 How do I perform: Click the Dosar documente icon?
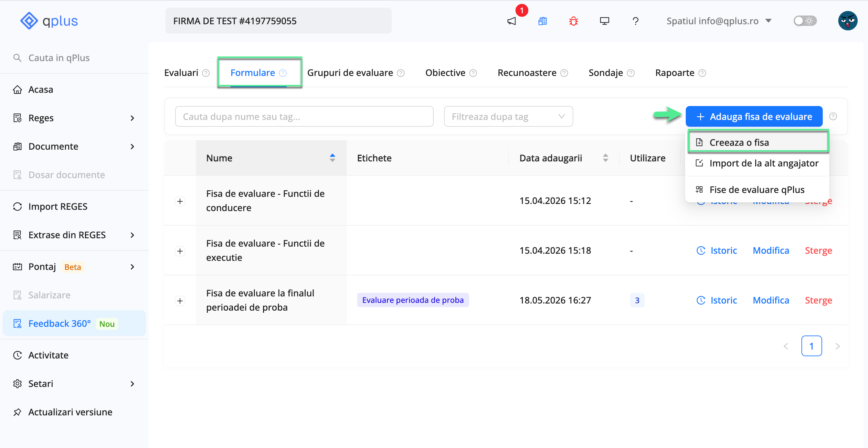17,175
